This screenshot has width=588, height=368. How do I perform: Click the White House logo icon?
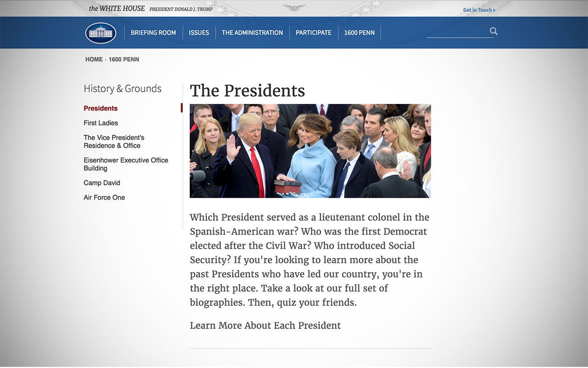[x=101, y=33]
